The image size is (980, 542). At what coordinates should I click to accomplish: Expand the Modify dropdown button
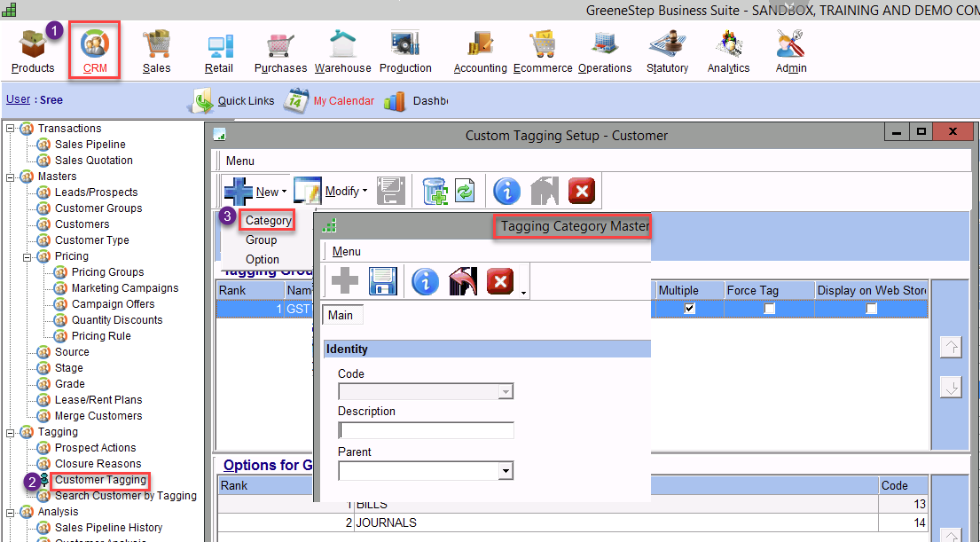(x=364, y=192)
